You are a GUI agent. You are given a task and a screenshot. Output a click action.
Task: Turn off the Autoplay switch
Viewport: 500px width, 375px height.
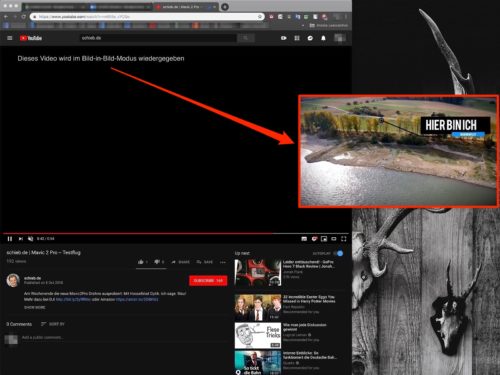339,253
